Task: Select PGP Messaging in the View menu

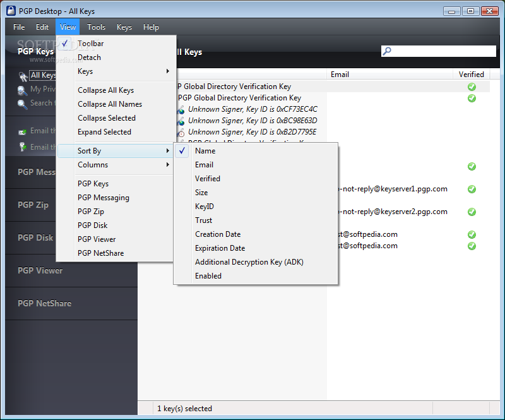Action: (117, 198)
